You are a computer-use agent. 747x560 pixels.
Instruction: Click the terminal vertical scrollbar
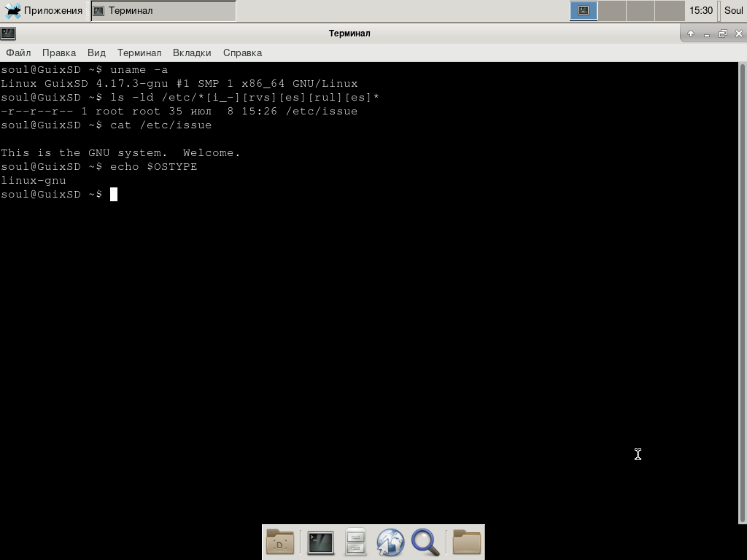[x=742, y=293]
